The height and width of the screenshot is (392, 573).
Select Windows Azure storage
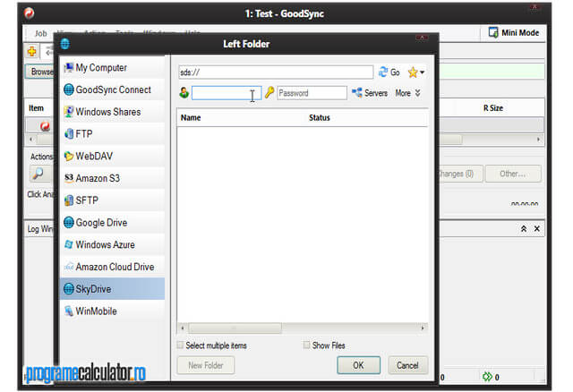[112, 244]
